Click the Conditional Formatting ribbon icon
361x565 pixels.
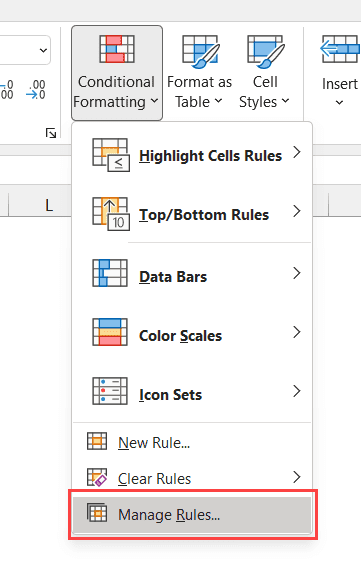click(x=117, y=49)
